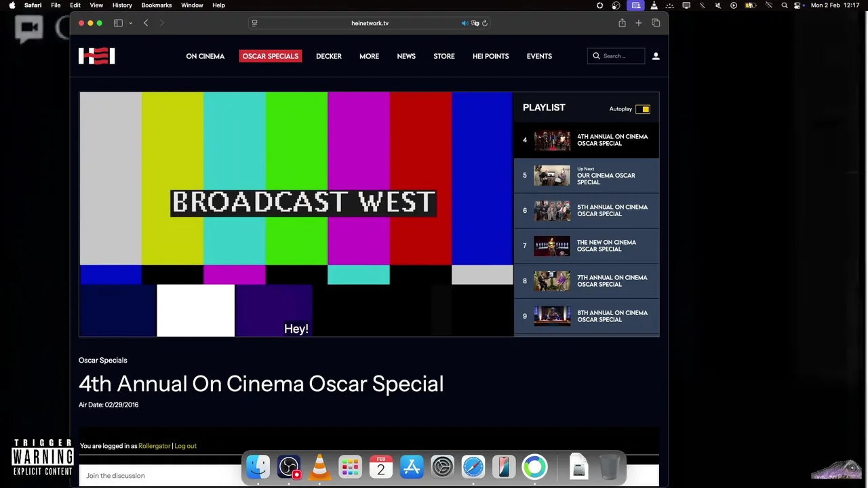Show the Safari sidebar

pos(118,23)
